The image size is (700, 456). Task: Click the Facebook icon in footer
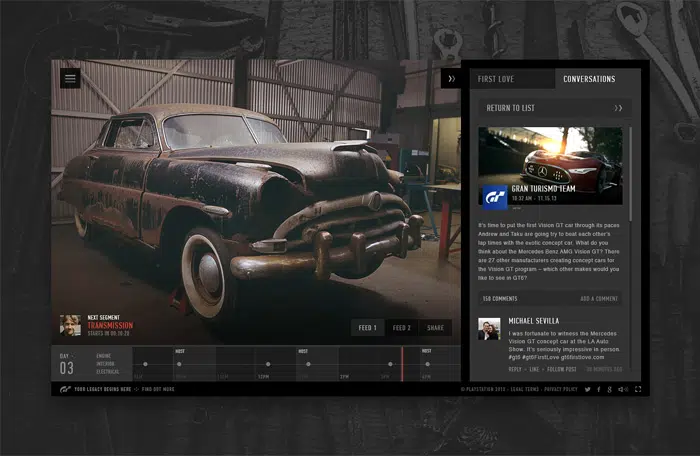click(598, 389)
